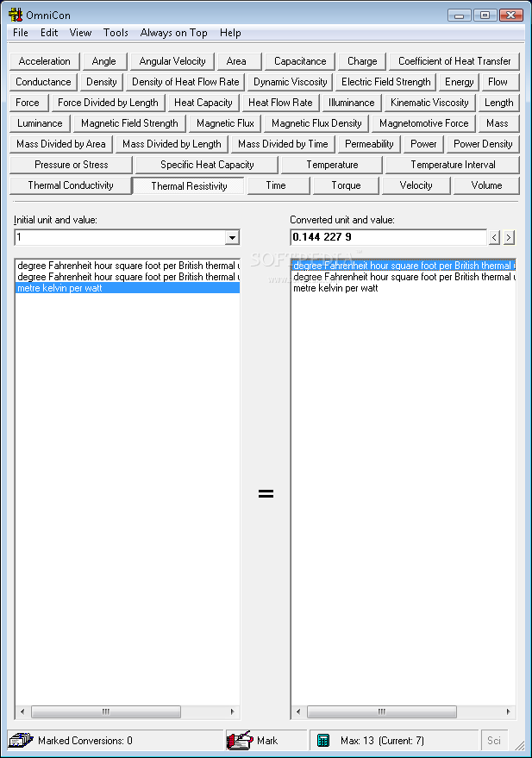Choose the Power Density button

[483, 145]
